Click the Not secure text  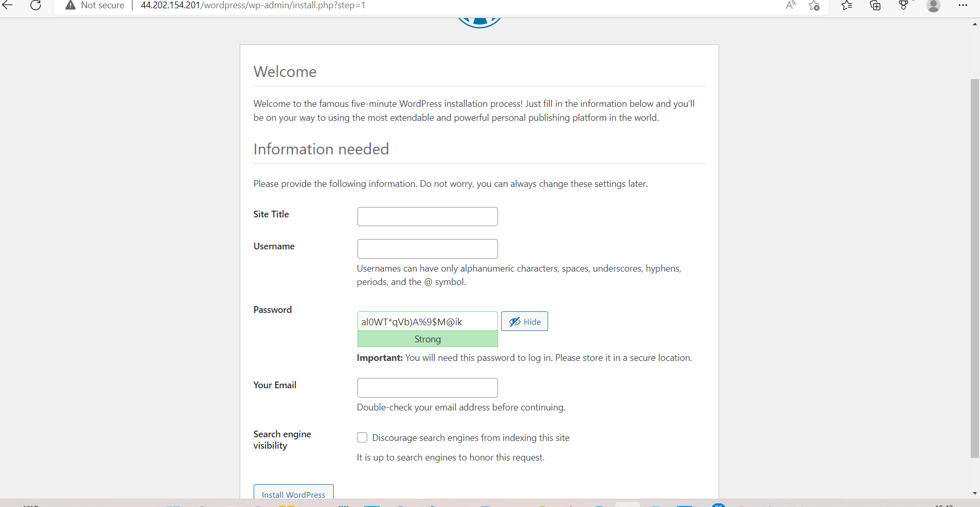102,5
